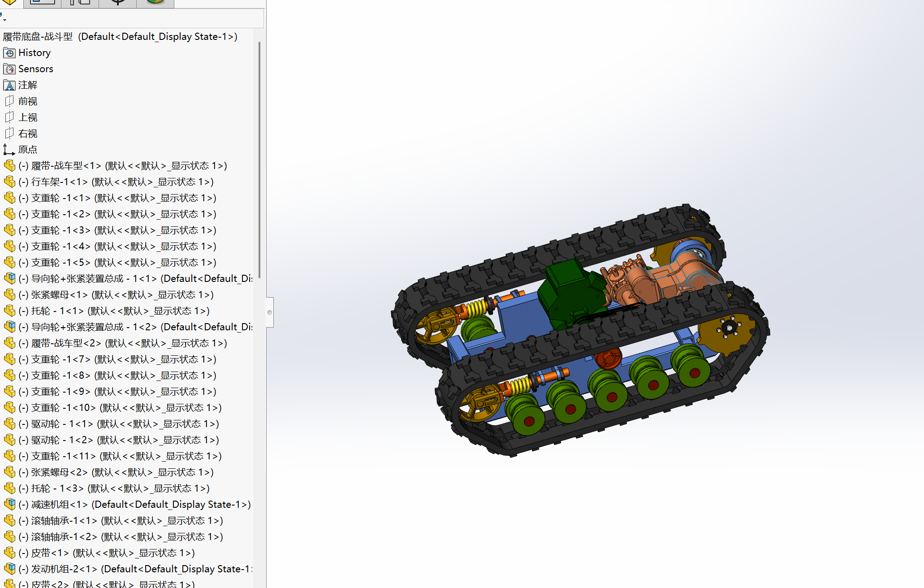
Task: Click the 前视 plane icon
Action: click(9, 101)
